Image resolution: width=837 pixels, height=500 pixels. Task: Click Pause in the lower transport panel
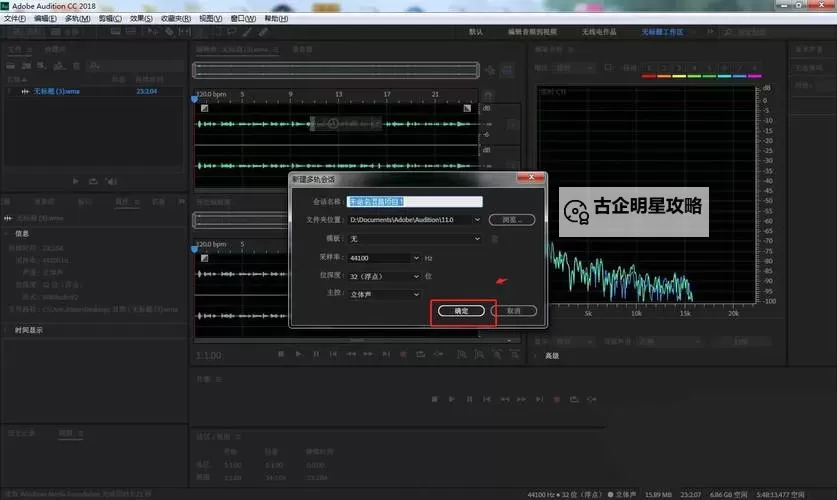point(469,399)
